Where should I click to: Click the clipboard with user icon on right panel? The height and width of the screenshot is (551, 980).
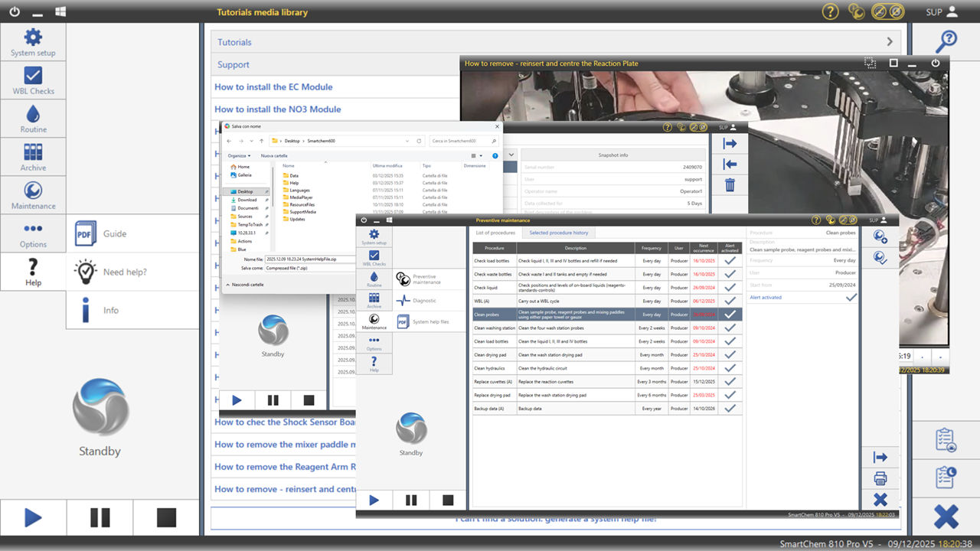[946, 439]
